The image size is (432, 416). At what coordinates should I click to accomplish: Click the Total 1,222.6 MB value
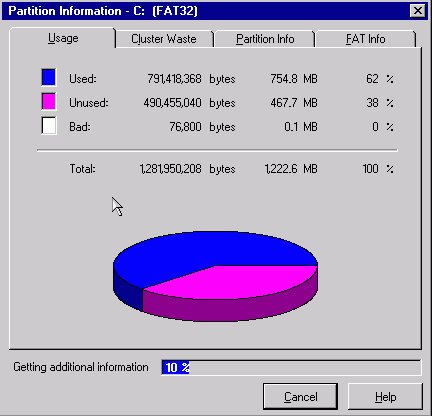pos(291,169)
